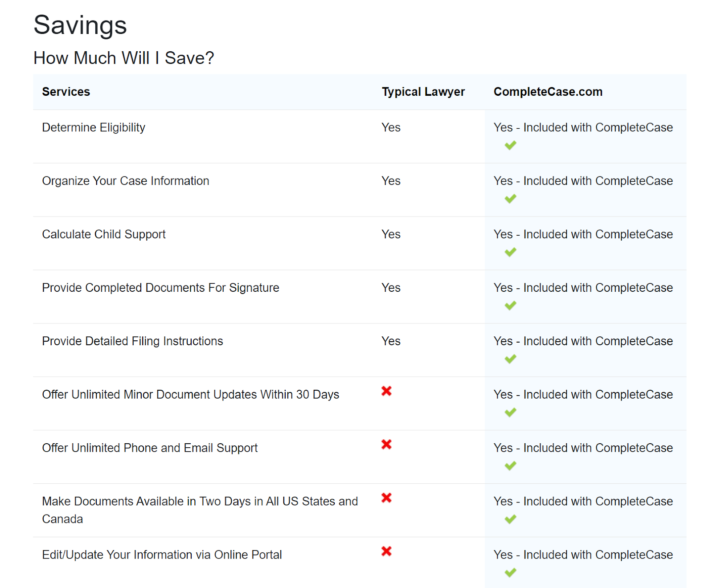
Task: Click 'Yes - Included with CompleteCase' in Determine Eligibility row
Action: [x=583, y=127]
